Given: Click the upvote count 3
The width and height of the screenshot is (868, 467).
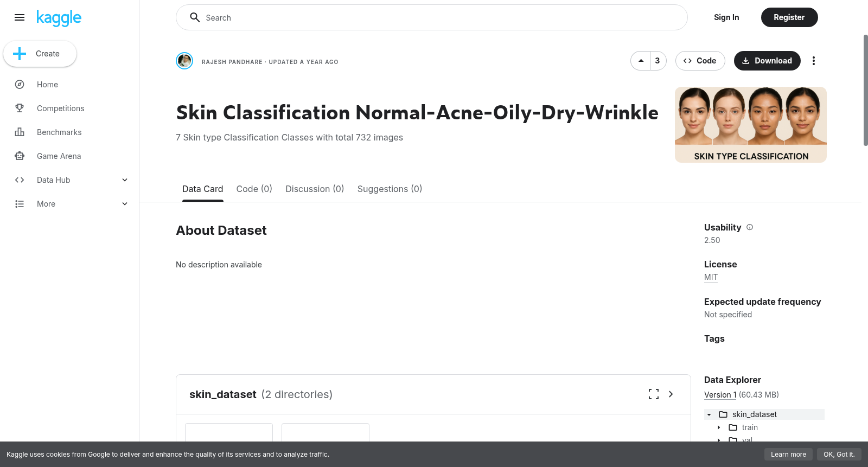Looking at the screenshot, I should (658, 61).
